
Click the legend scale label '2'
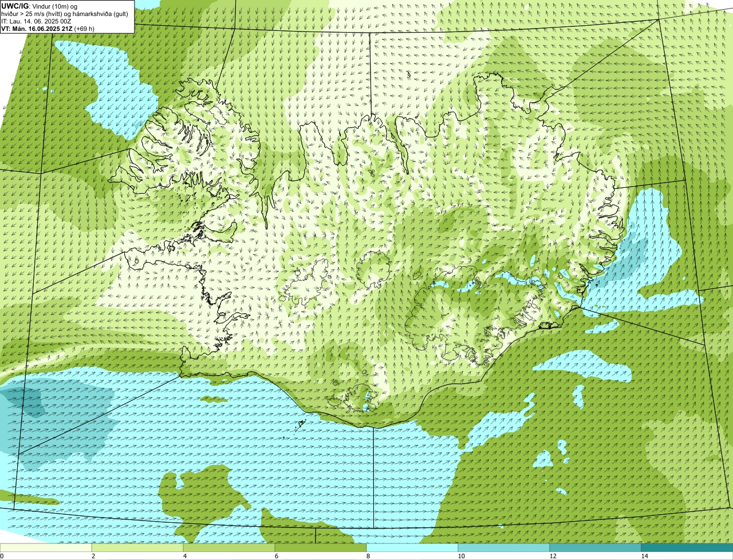(93, 556)
